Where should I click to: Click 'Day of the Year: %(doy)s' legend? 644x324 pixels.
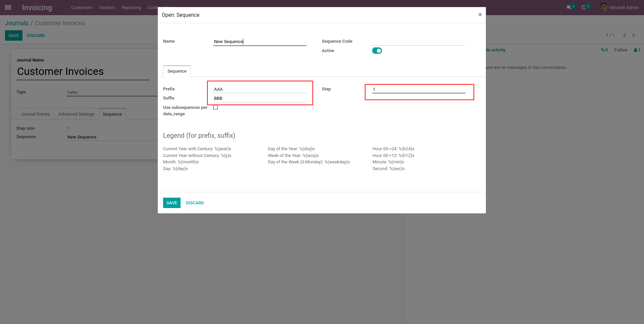click(x=291, y=149)
